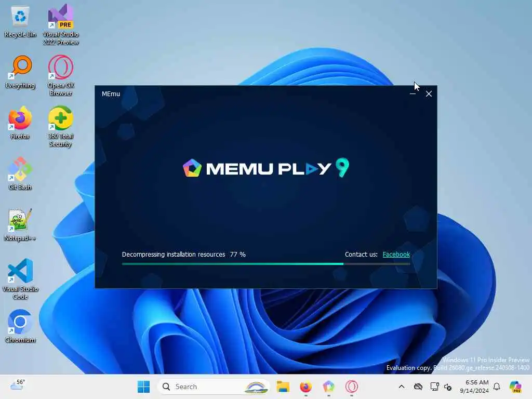Viewport: 532px width, 399px height.
Task: Open Opera GX from the taskbar
Action: pos(352,387)
